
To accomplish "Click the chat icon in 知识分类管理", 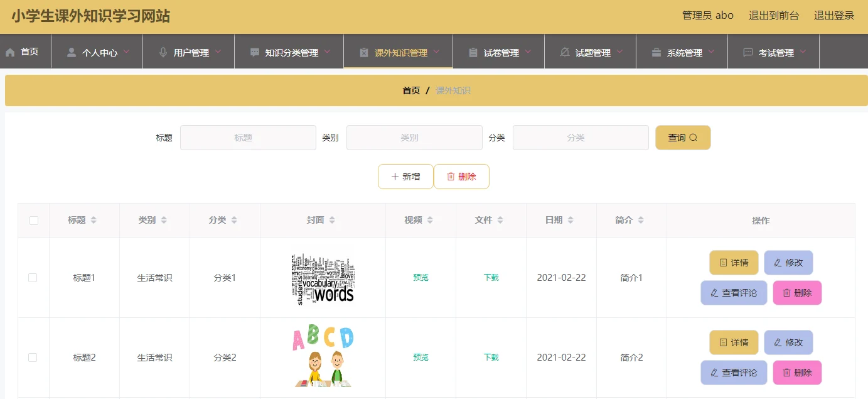I will (x=255, y=52).
